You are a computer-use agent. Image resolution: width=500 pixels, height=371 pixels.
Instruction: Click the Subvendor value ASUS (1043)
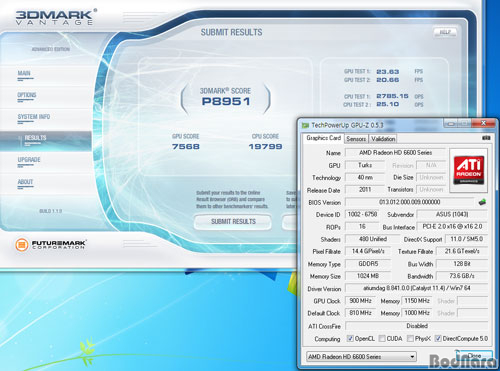coord(452,214)
